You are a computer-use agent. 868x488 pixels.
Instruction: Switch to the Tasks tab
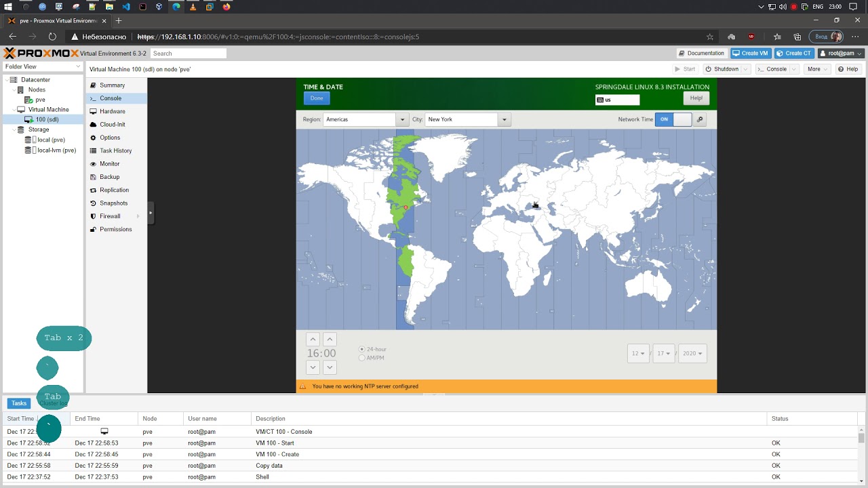[x=19, y=403]
